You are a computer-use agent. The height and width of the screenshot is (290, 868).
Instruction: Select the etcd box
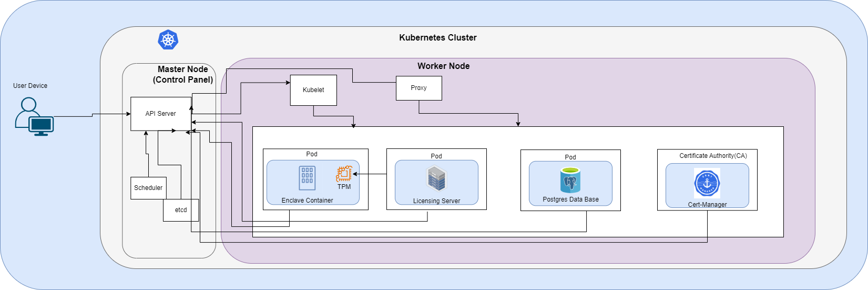181,210
